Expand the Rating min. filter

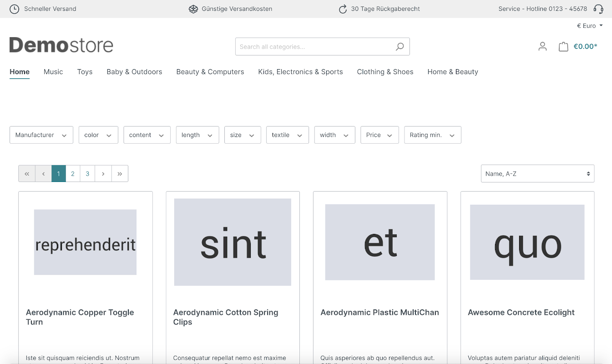pyautogui.click(x=432, y=135)
